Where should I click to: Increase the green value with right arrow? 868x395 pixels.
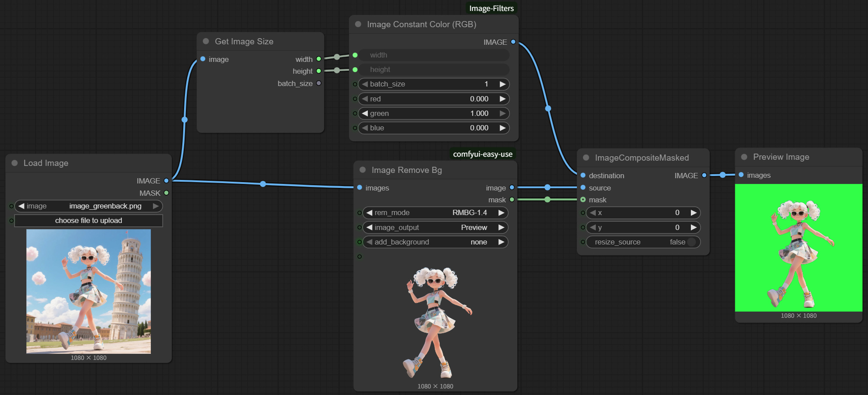click(x=502, y=113)
